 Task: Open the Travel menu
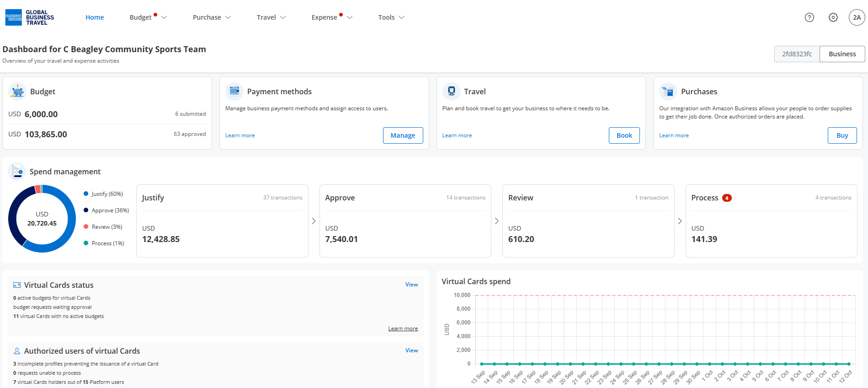(x=266, y=17)
